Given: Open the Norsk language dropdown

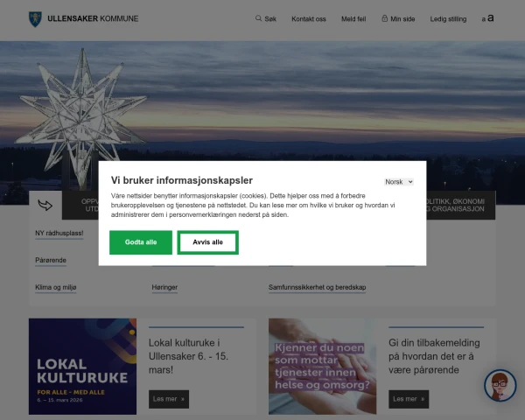Looking at the screenshot, I should (x=399, y=182).
